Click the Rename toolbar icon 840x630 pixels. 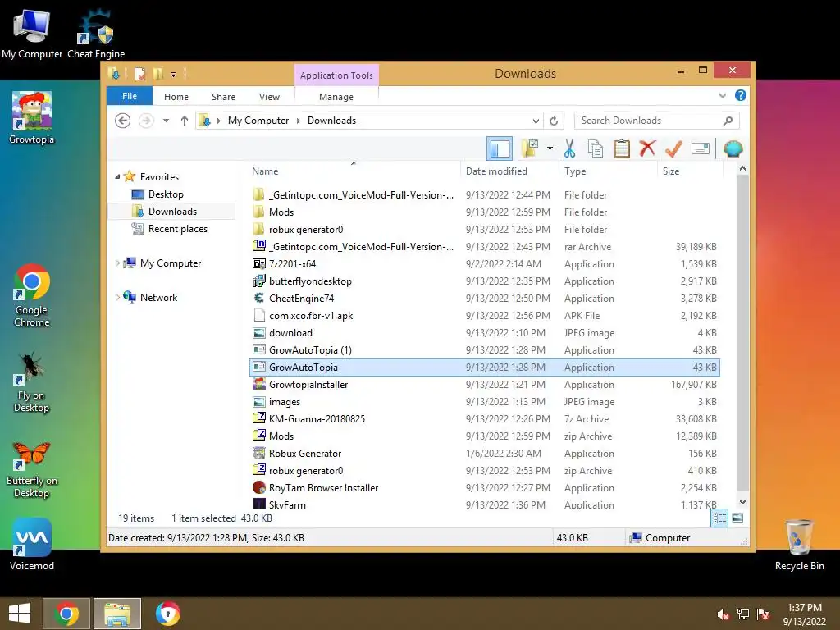coord(700,148)
